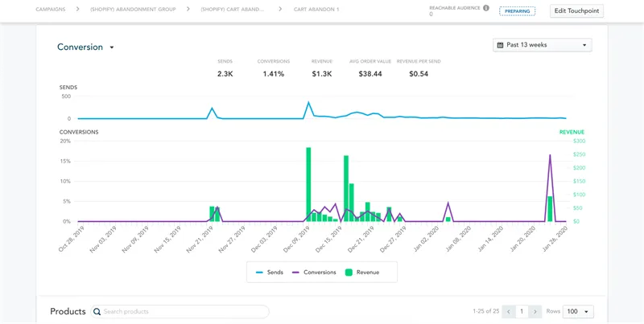The image size is (644, 324).
Task: Click the Preparing status badge
Action: click(x=518, y=11)
